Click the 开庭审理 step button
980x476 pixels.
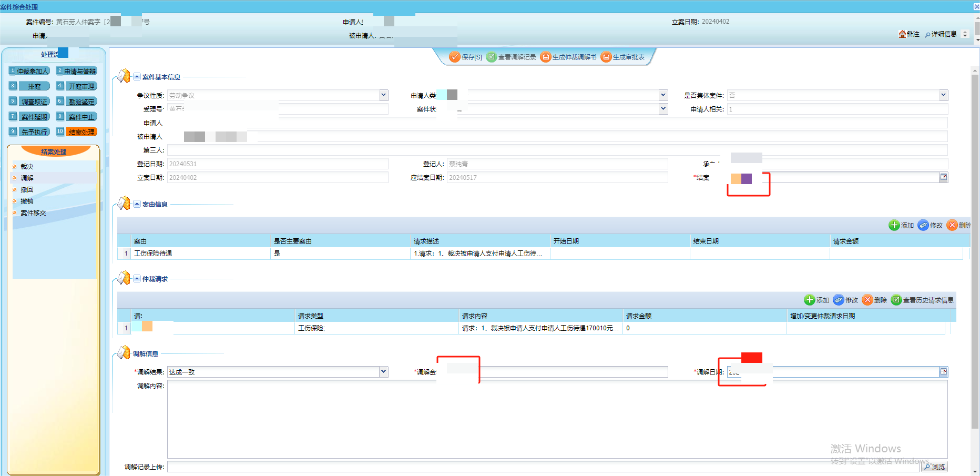click(81, 86)
